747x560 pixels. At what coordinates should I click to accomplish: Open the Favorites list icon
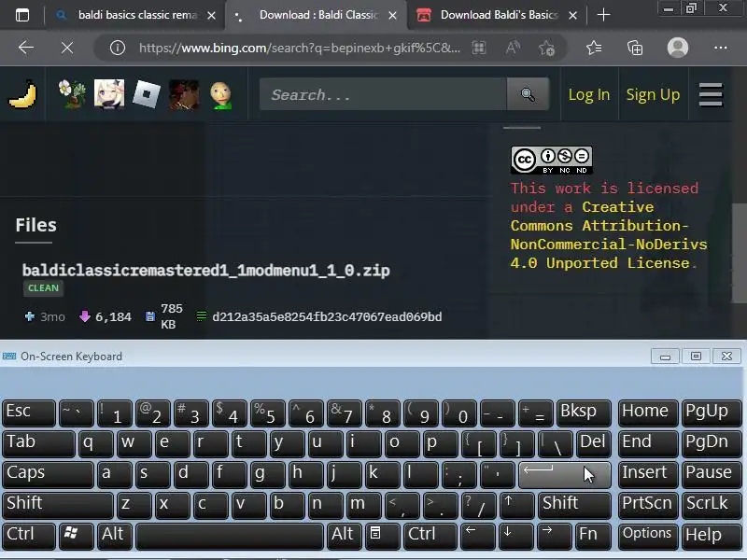(594, 48)
